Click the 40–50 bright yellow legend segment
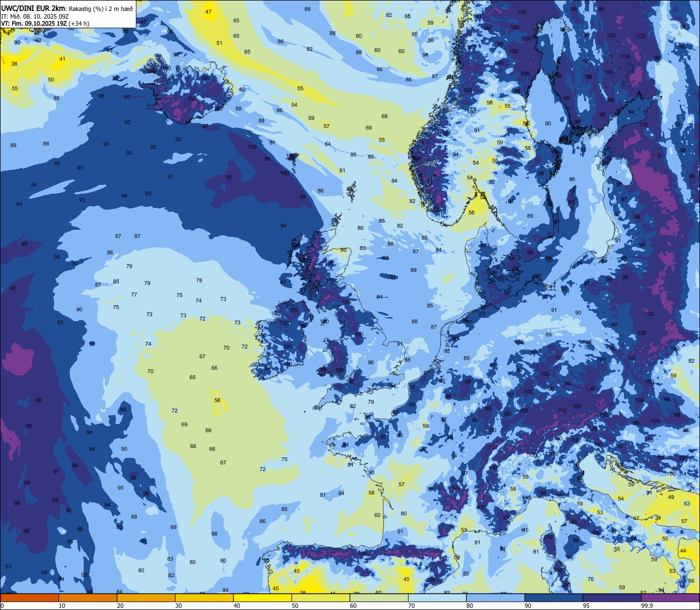This screenshot has width=700, height=610. (262, 597)
